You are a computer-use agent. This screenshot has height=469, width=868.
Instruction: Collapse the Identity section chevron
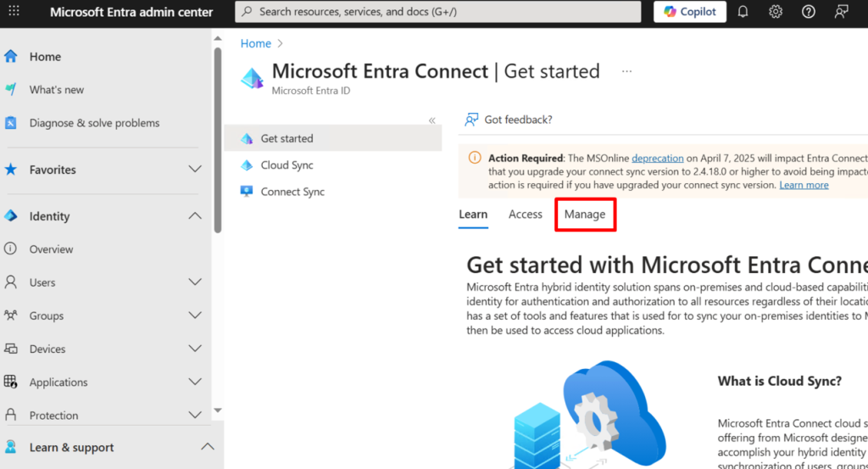195,216
